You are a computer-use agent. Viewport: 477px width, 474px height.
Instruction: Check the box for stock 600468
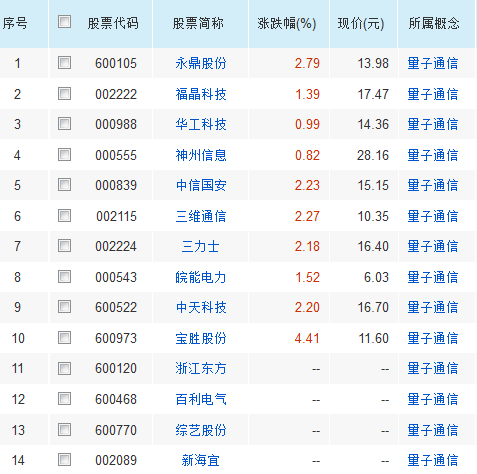point(64,399)
